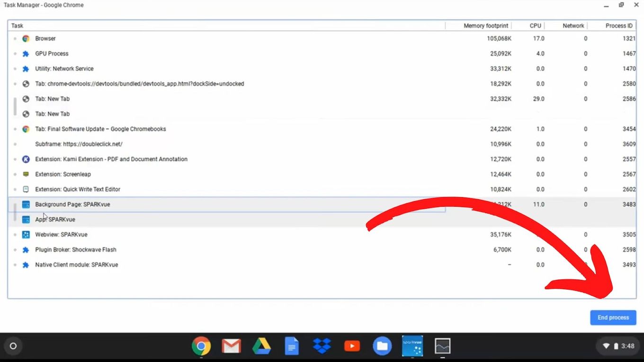Sort by the Process ID column header
Viewport: 644px width, 362px height.
click(x=619, y=26)
